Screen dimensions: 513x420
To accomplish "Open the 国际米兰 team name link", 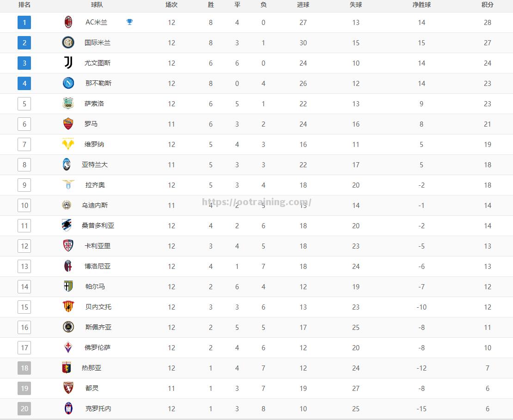I will click(x=98, y=43).
